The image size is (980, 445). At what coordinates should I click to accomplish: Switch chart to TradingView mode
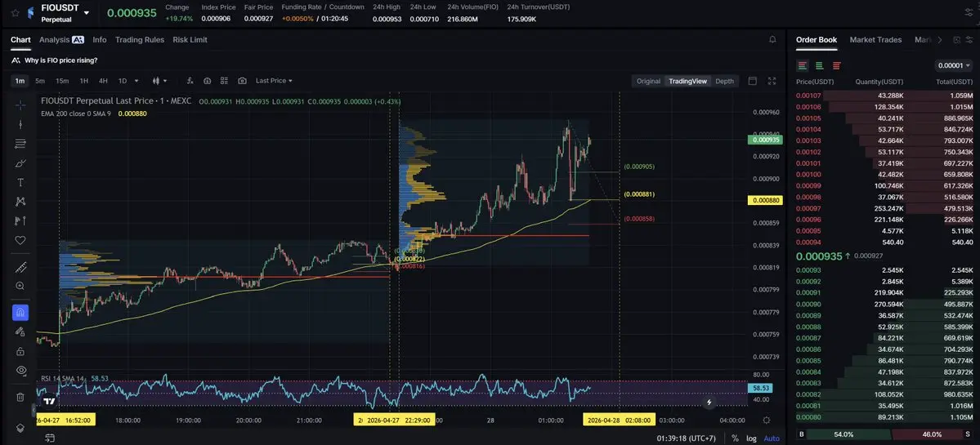point(687,81)
